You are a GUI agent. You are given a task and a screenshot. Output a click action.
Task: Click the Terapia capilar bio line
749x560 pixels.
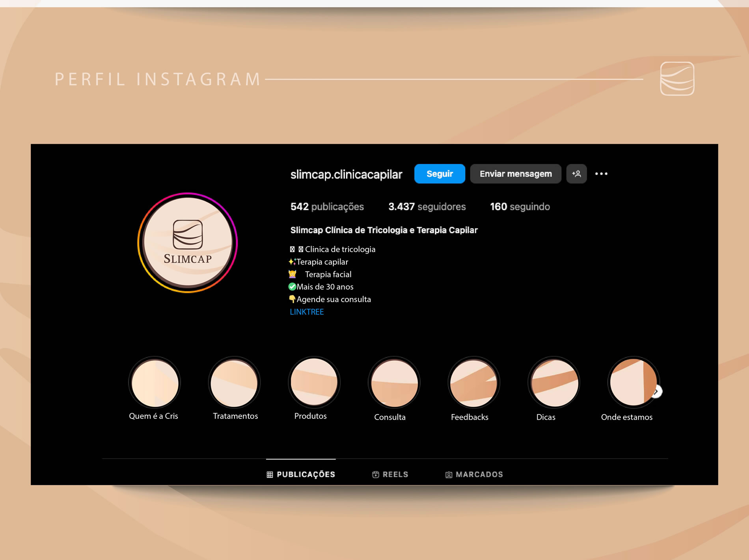(x=319, y=262)
